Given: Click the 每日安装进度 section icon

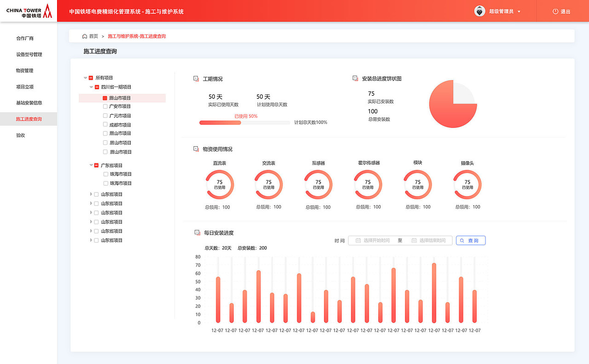Looking at the screenshot, I should point(197,233).
